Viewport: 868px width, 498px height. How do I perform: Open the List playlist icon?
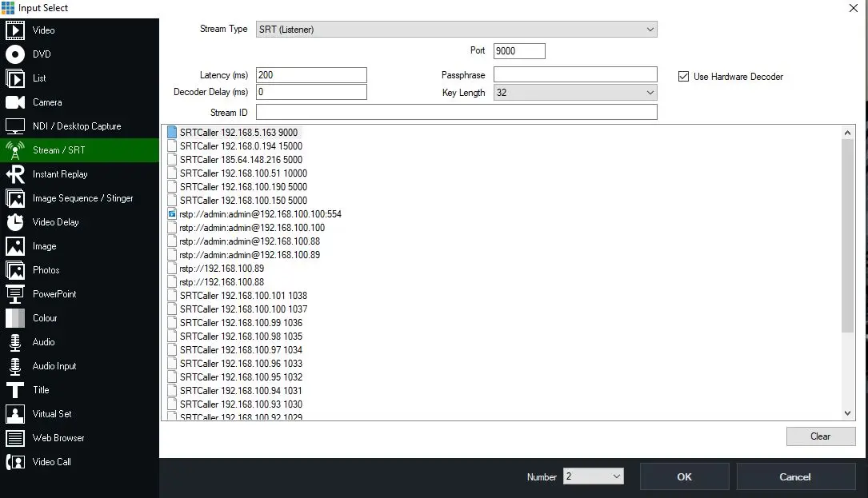tap(15, 78)
